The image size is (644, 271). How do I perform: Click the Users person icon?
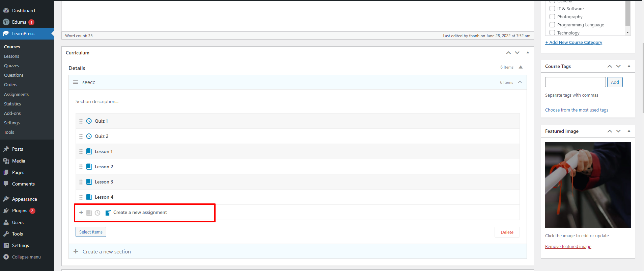(6, 222)
